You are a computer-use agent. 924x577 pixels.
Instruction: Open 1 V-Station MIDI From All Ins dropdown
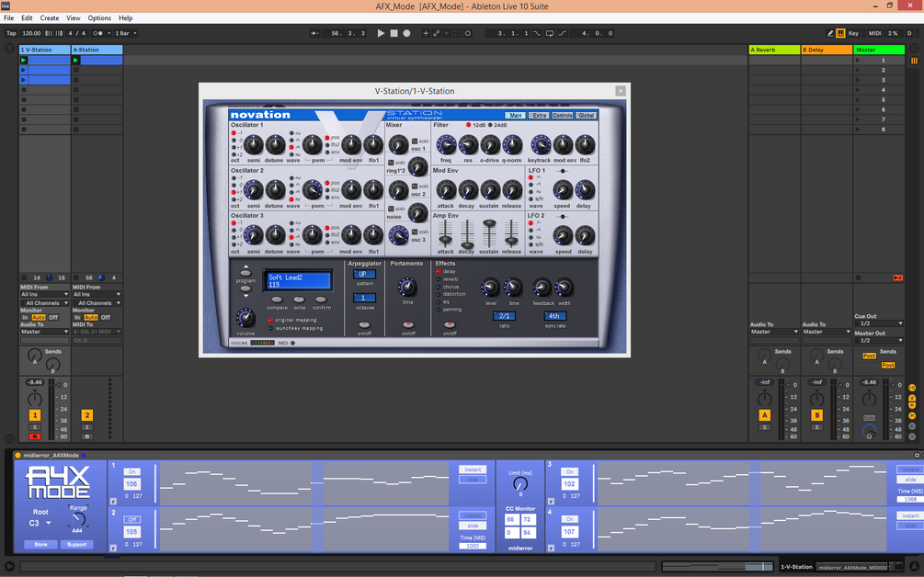coord(45,294)
